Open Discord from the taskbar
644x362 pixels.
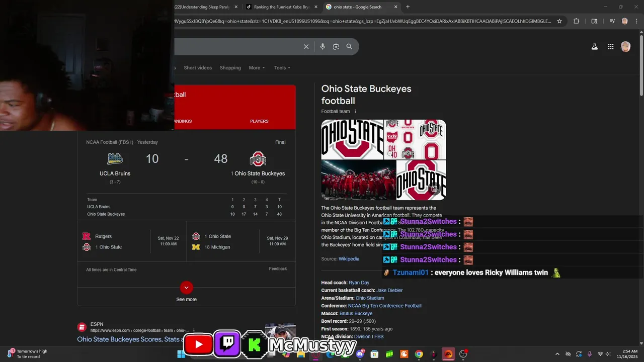tap(360, 354)
